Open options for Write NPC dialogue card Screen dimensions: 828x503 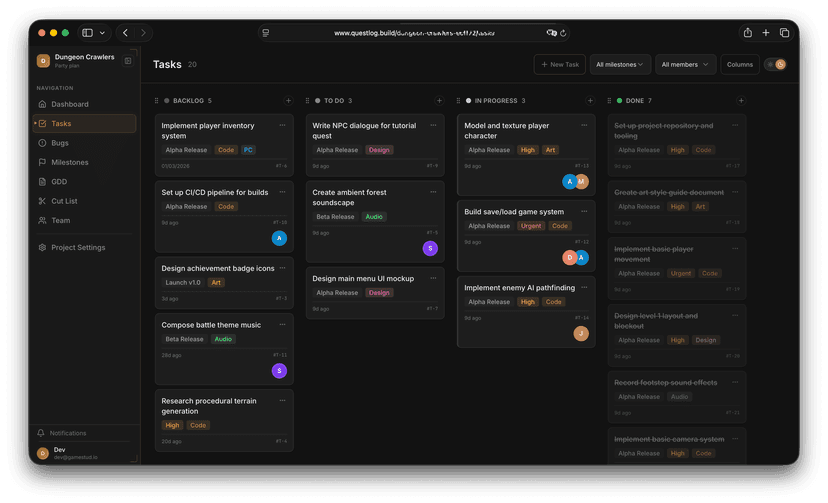tap(434, 125)
